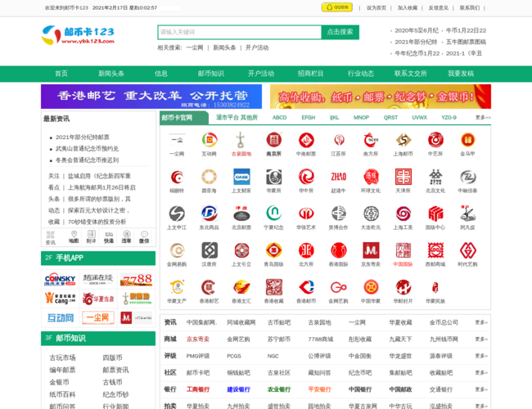Open 新闻头条 in the navigation bar
The height and width of the screenshot is (409, 532).
click(111, 74)
